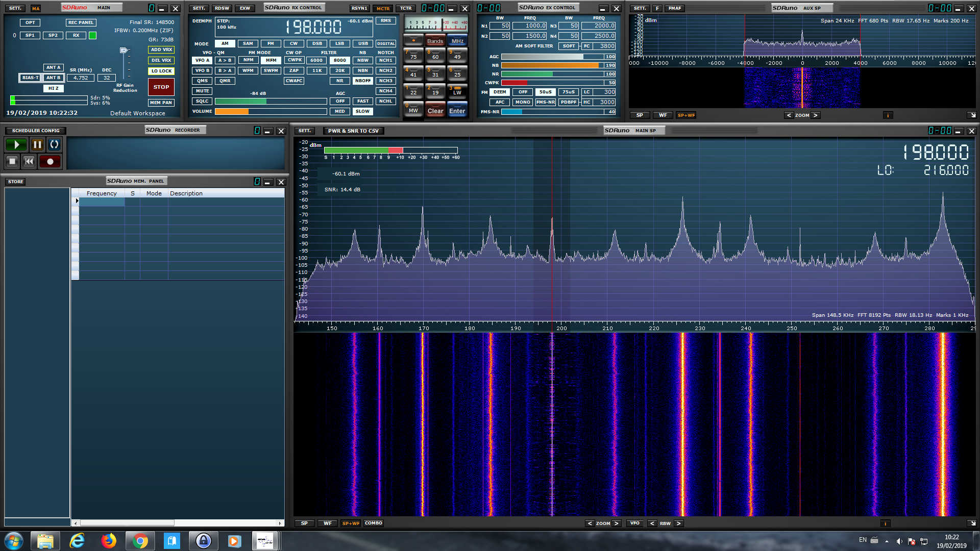Click the Windows Start orb
The width and height of the screenshot is (980, 551).
[14, 541]
